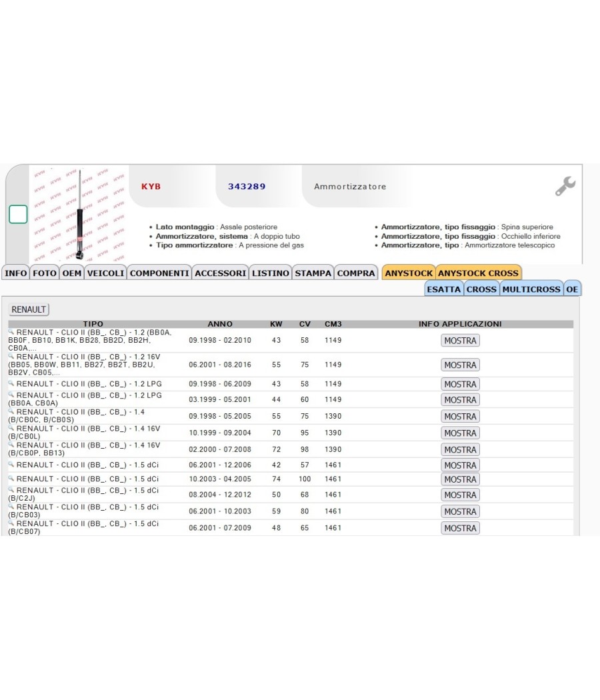Switch to the LISTINO tab
The image size is (600, 700).
[271, 273]
